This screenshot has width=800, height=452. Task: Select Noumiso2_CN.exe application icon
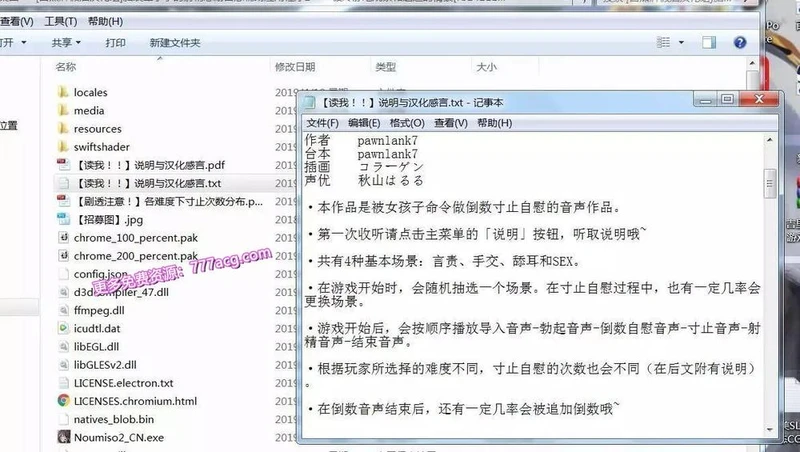tap(63, 437)
